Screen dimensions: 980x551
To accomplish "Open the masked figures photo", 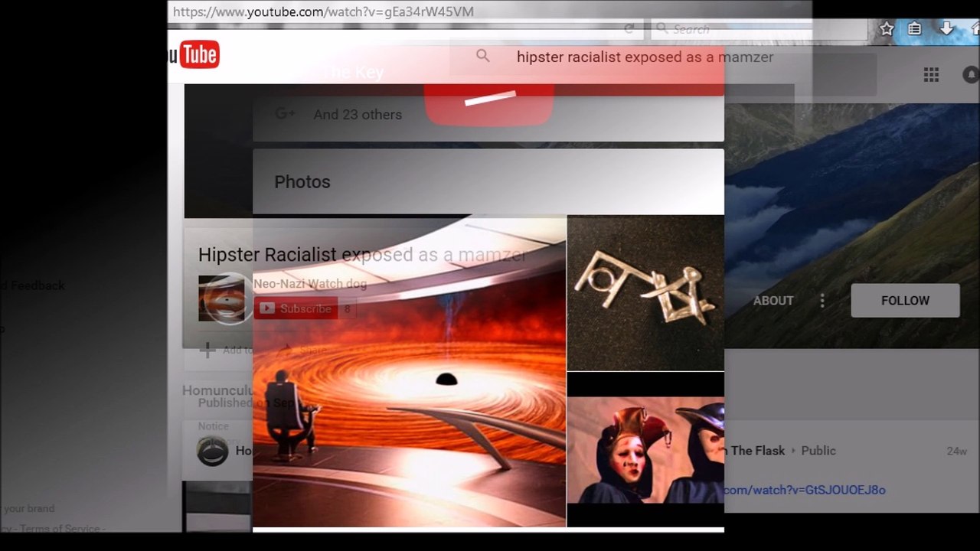I will [645, 449].
